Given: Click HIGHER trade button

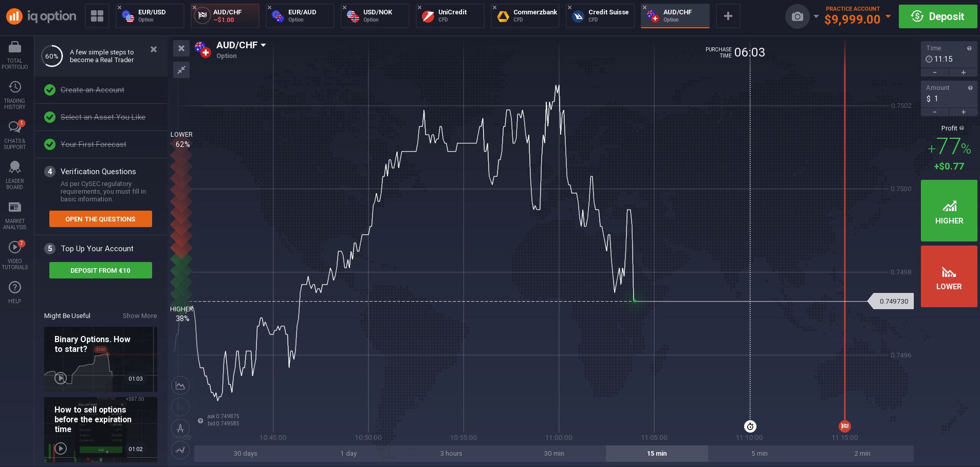Looking at the screenshot, I should click(x=949, y=211).
